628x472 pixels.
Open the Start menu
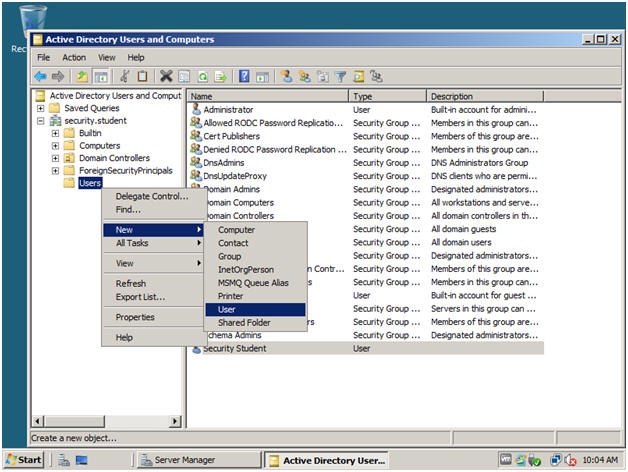click(23, 460)
